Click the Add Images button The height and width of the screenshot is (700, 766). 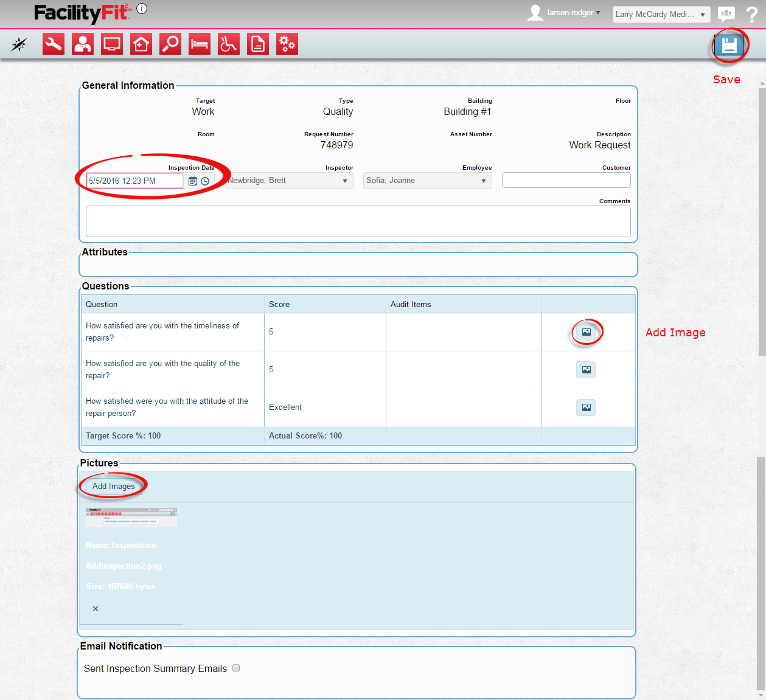coord(114,486)
